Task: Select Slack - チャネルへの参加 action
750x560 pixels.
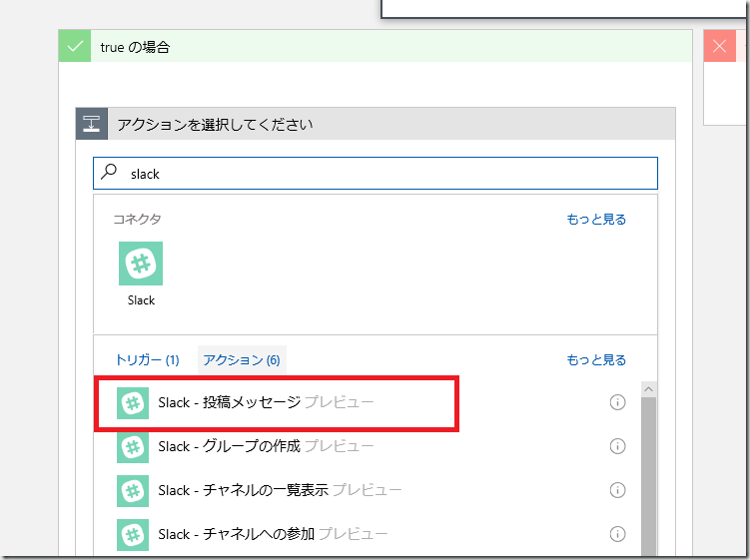Action: tap(367, 535)
